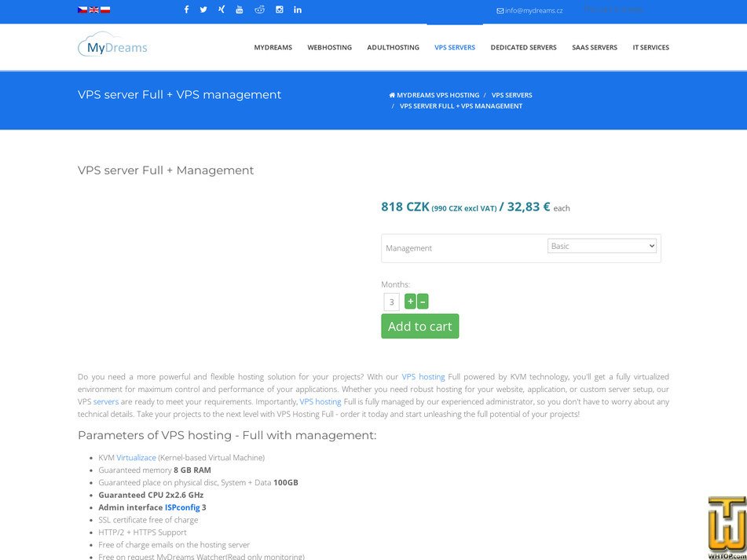
Task: Select the Czech flag language option
Action: 81,9
